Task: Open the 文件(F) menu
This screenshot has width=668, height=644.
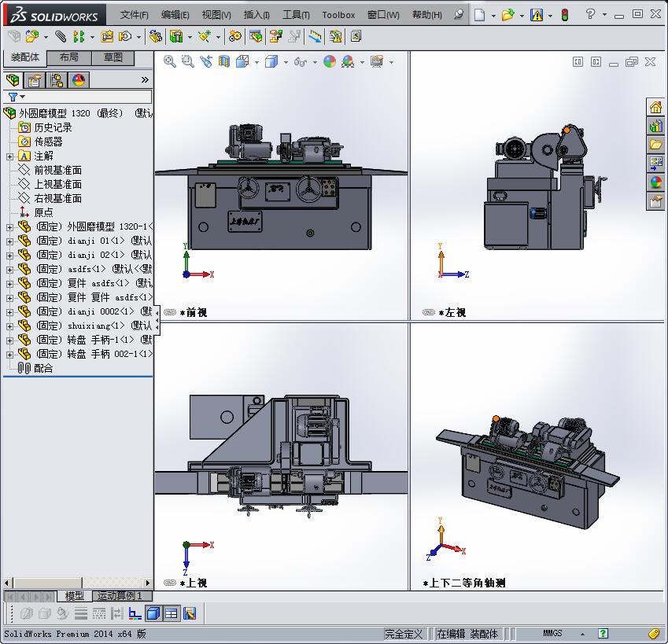Action: pos(135,15)
